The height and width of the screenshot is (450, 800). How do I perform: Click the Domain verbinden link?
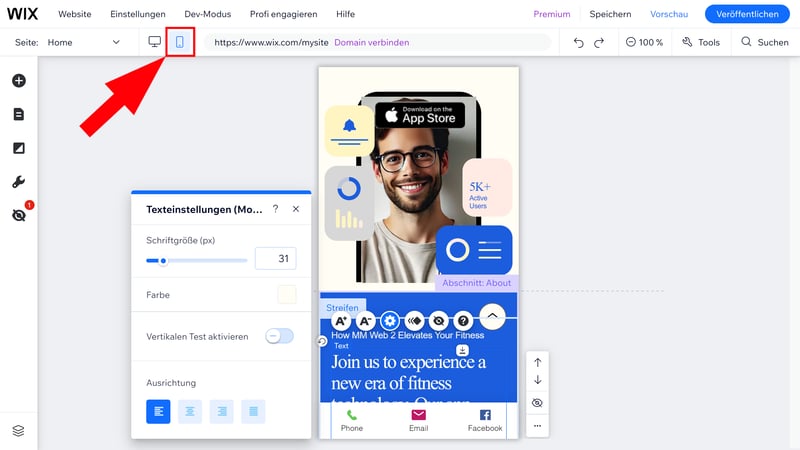[371, 42]
